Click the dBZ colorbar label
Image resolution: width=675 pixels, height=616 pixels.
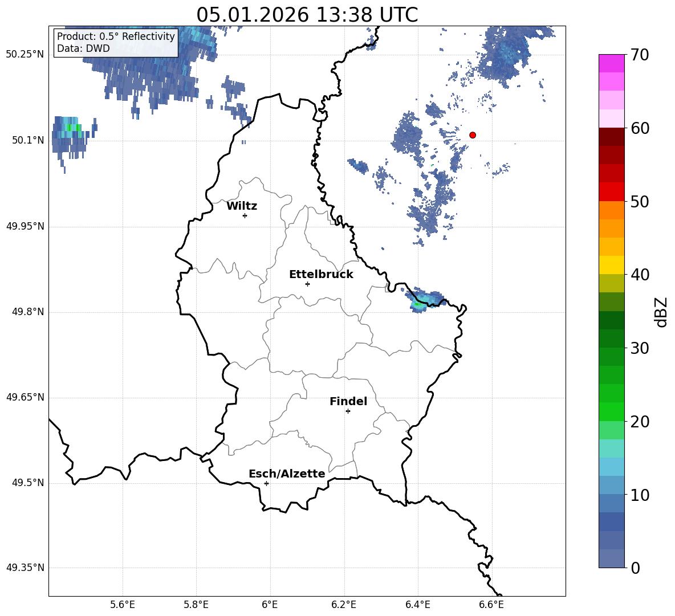point(660,312)
